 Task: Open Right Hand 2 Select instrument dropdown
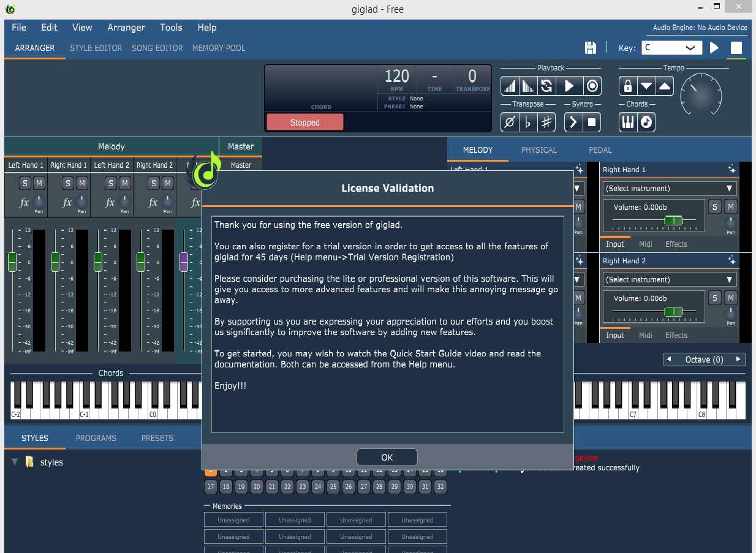point(669,280)
